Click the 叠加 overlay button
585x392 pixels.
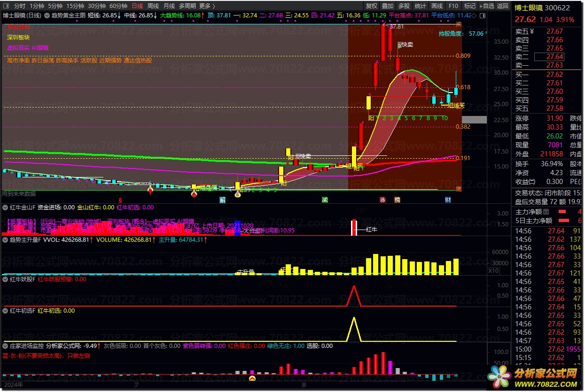coord(388,6)
